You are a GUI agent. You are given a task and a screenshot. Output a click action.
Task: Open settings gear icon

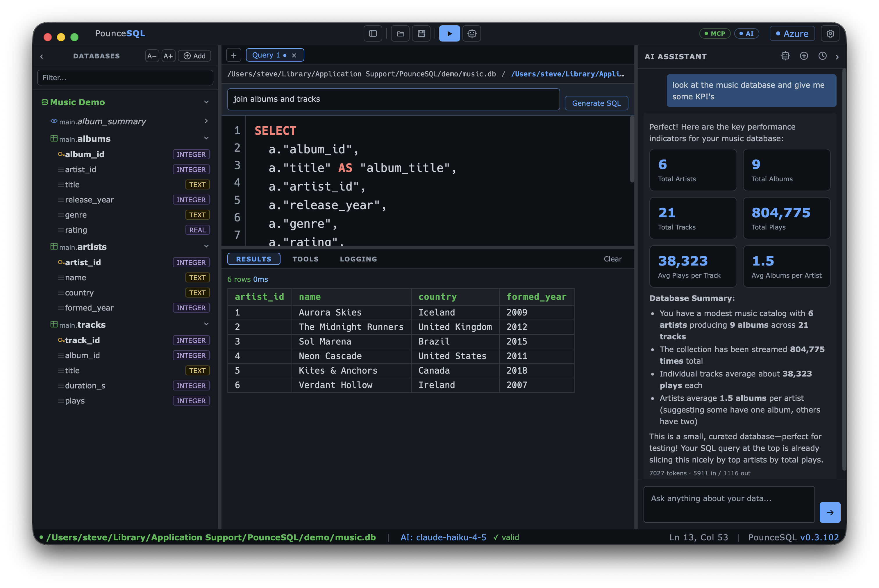click(x=830, y=33)
